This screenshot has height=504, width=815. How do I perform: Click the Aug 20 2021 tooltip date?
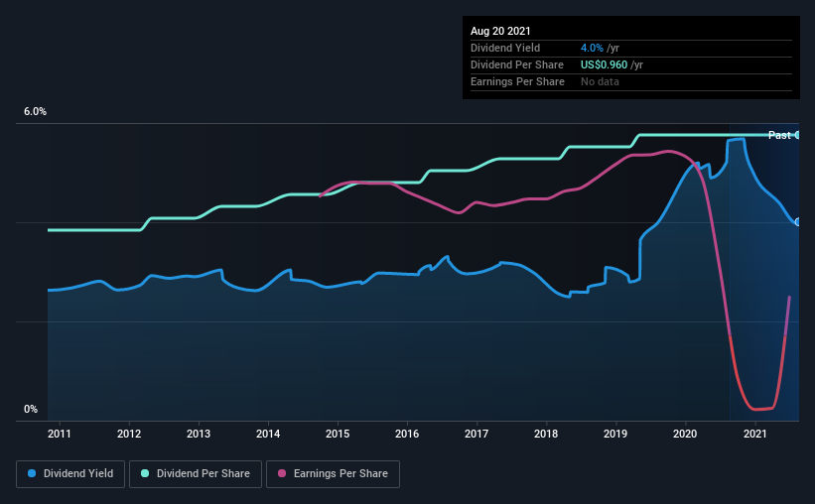tap(500, 31)
